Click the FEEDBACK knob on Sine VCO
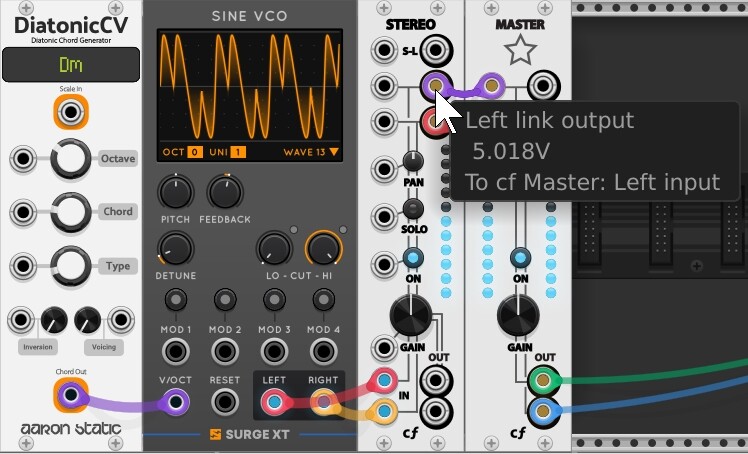The height and width of the screenshot is (454, 748). point(225,192)
